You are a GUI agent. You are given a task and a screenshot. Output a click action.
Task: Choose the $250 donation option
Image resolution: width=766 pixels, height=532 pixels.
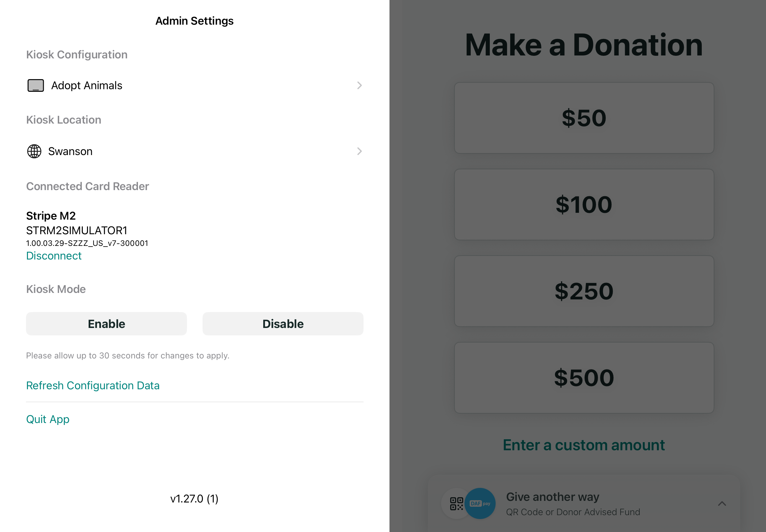point(584,291)
